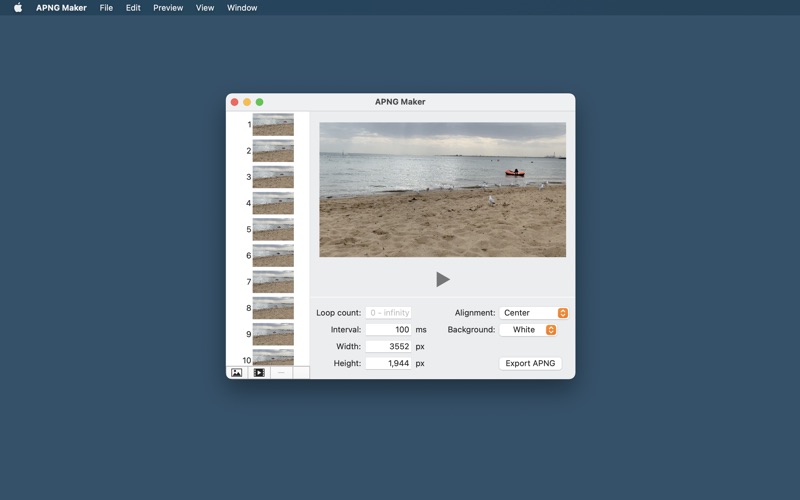Select frame 9 thumbnail
This screenshot has width=800, height=500.
tap(273, 334)
